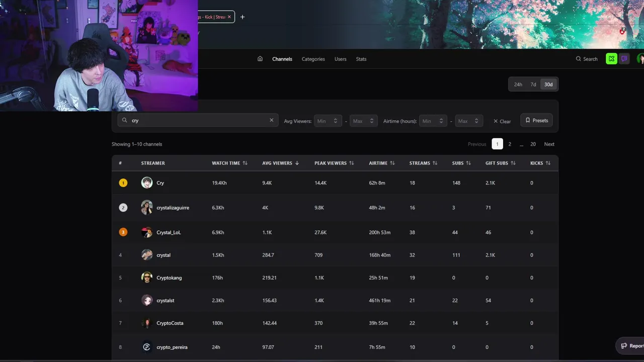The width and height of the screenshot is (644, 362).
Task: Select the 7d time range
Action: [533, 84]
